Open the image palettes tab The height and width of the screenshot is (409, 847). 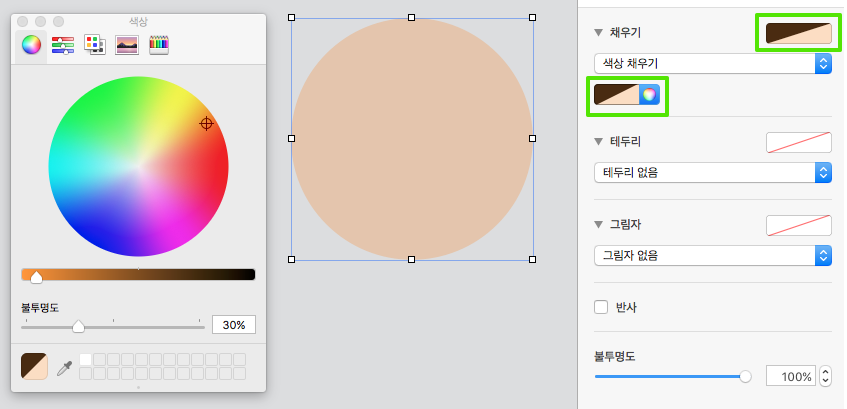coord(127,45)
